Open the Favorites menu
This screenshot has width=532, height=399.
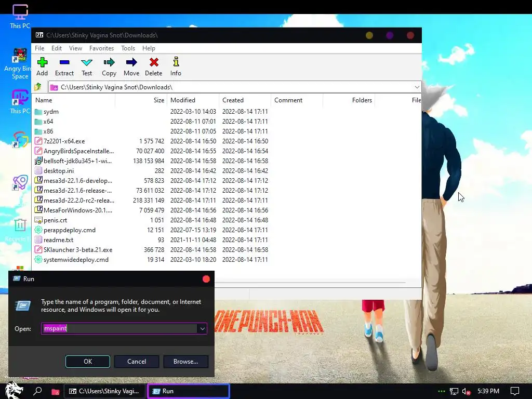101,48
